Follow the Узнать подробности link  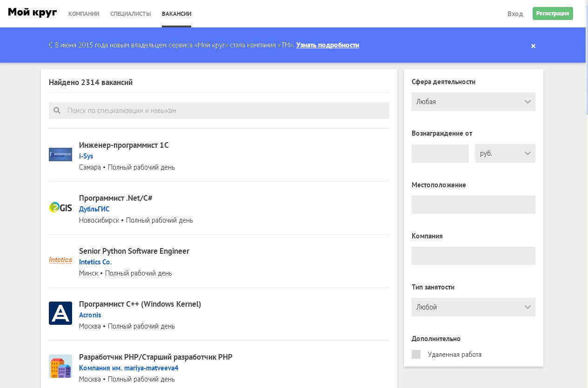pos(327,45)
